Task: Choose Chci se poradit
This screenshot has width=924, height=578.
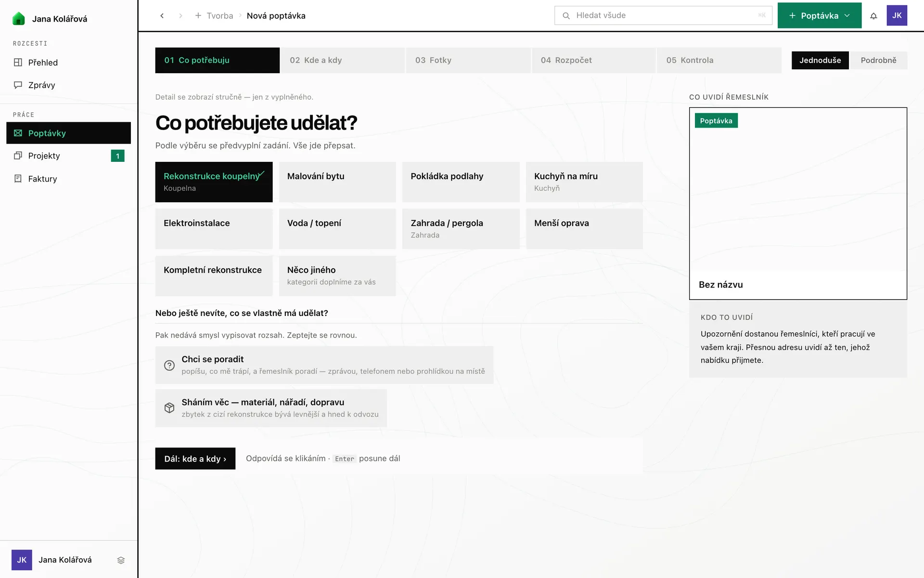Action: [324, 365]
